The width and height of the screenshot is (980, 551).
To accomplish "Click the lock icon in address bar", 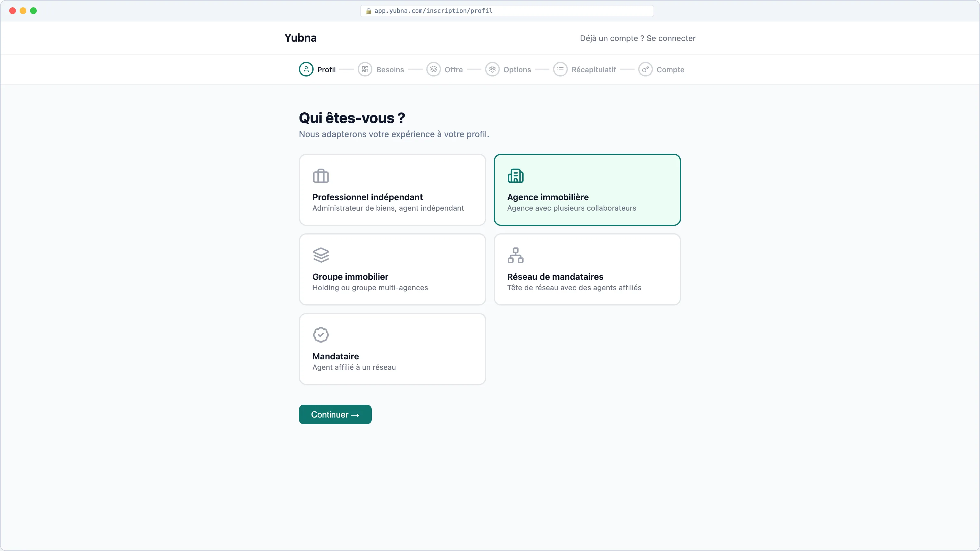I will coord(368,11).
